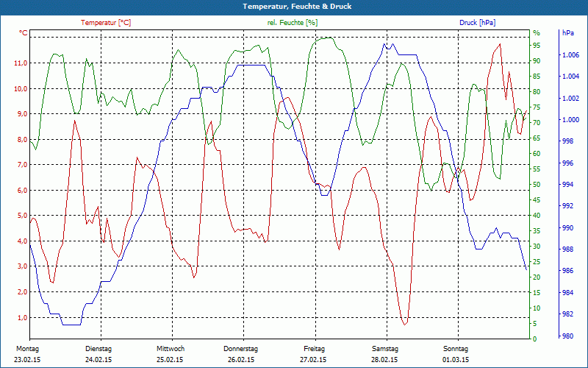This screenshot has height=368, width=588.
Task: Click the "980" pressure axis value
Action: pos(567,336)
